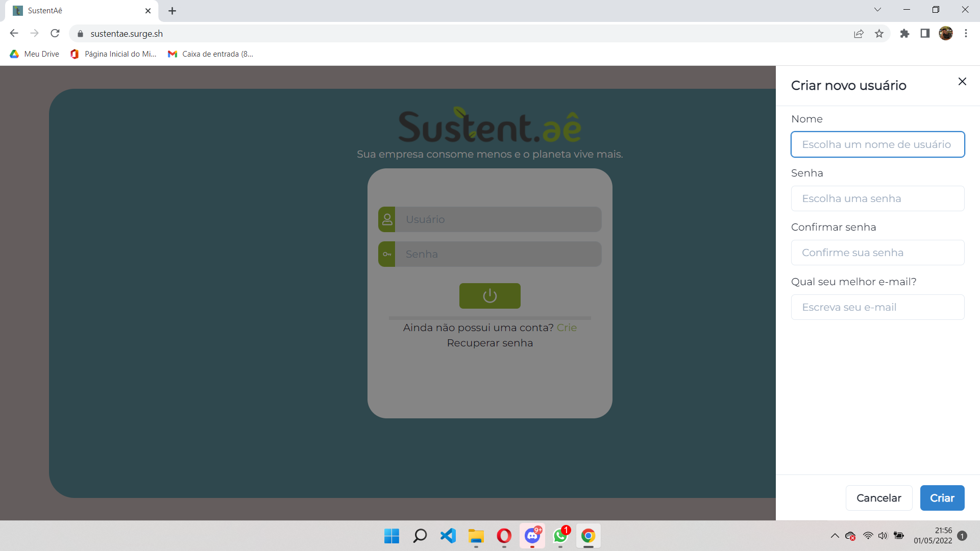The height and width of the screenshot is (551, 980).
Task: Click the Escreva seu e-mail field
Action: [877, 307]
